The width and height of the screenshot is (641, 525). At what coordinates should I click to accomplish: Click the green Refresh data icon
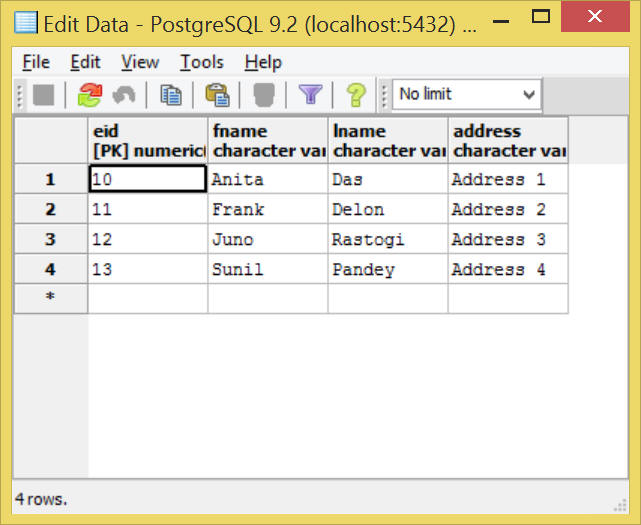point(90,95)
